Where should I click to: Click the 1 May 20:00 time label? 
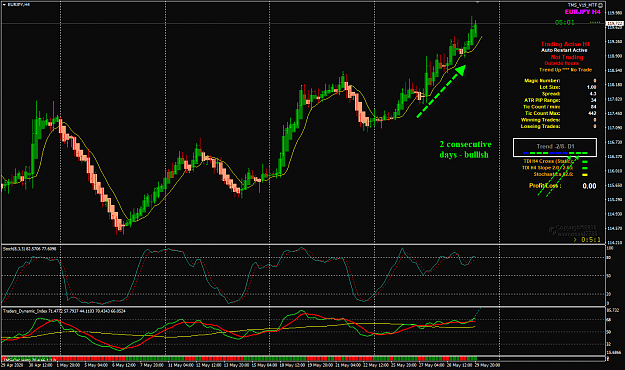point(68,365)
